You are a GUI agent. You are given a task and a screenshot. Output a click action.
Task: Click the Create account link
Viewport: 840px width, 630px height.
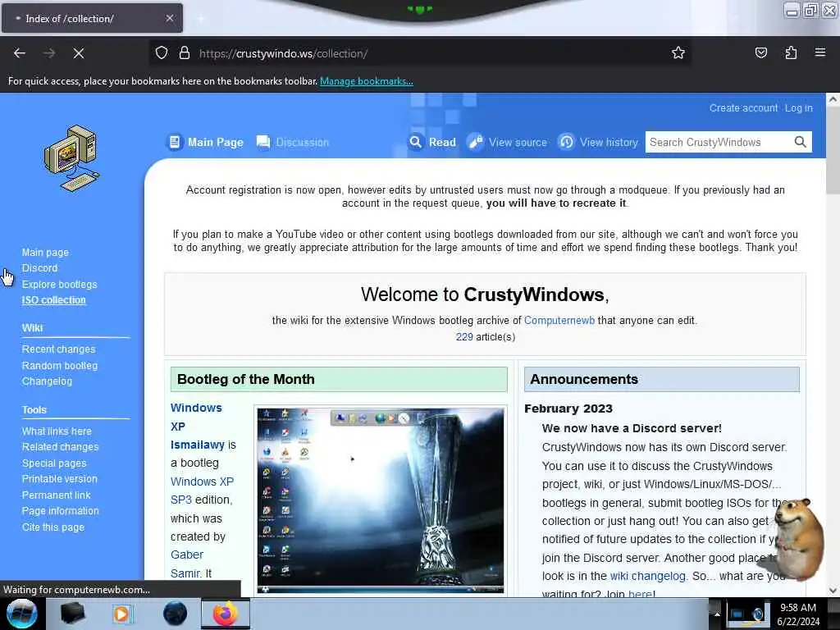[743, 108]
